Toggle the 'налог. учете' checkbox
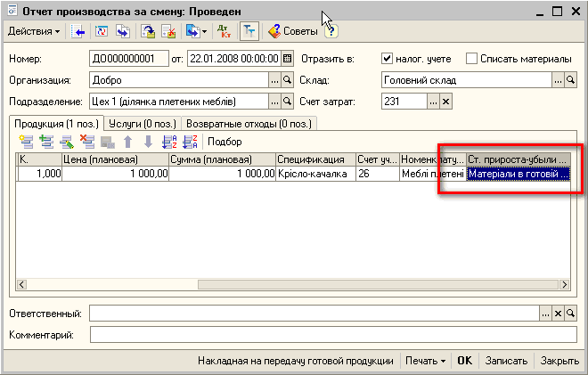588x375 pixels. (388, 59)
